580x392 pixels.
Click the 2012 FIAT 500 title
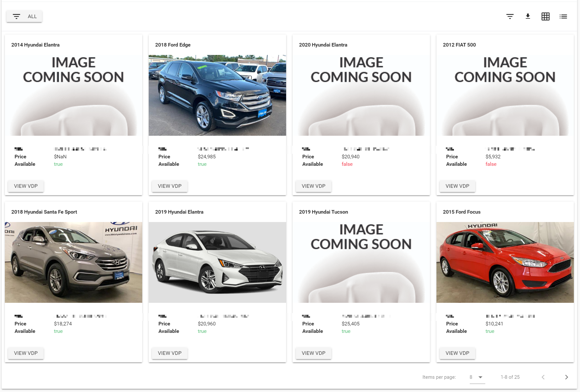[x=459, y=45]
